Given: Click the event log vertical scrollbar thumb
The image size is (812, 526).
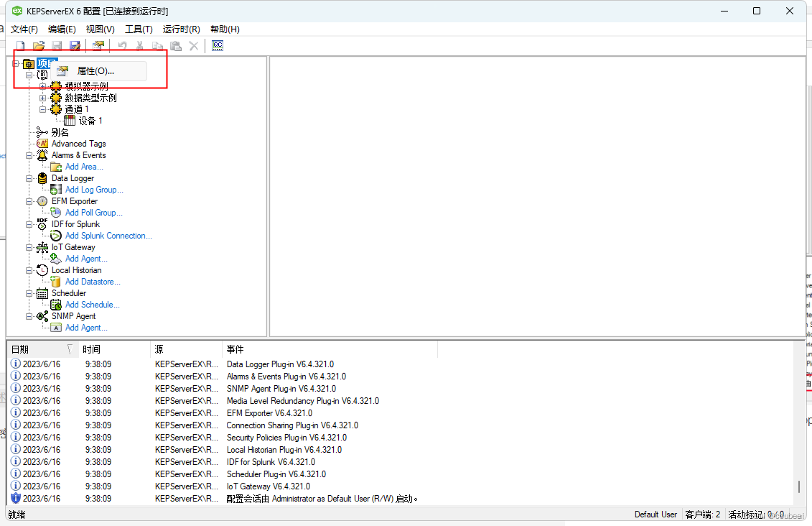Looking at the screenshot, I should click(x=798, y=486).
